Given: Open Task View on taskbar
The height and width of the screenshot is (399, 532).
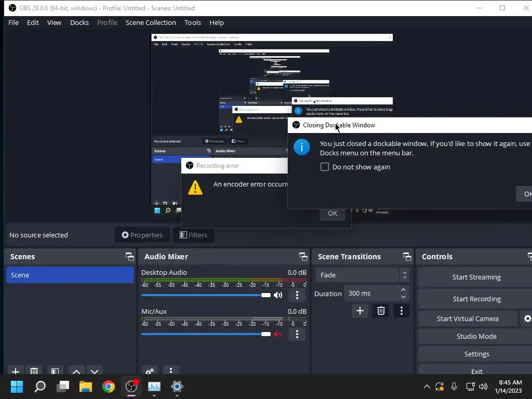Looking at the screenshot, I should (63, 386).
